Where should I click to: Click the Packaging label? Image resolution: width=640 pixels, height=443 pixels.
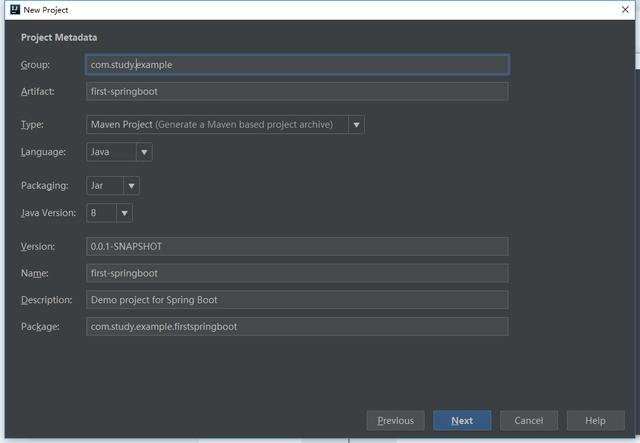tap(44, 186)
